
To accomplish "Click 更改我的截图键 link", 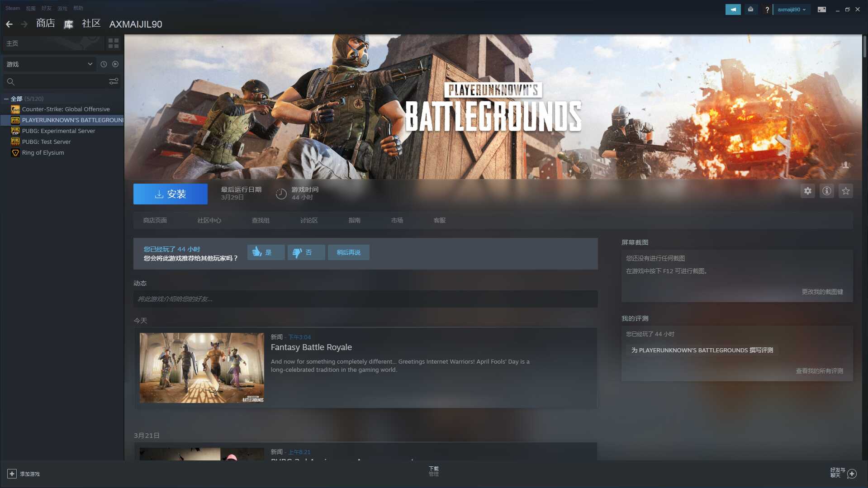I will [822, 292].
